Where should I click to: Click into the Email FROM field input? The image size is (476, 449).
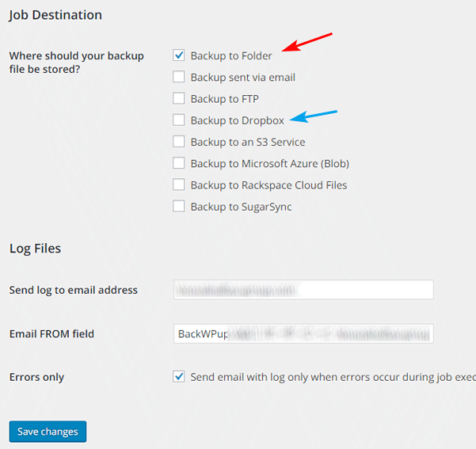[x=303, y=333]
